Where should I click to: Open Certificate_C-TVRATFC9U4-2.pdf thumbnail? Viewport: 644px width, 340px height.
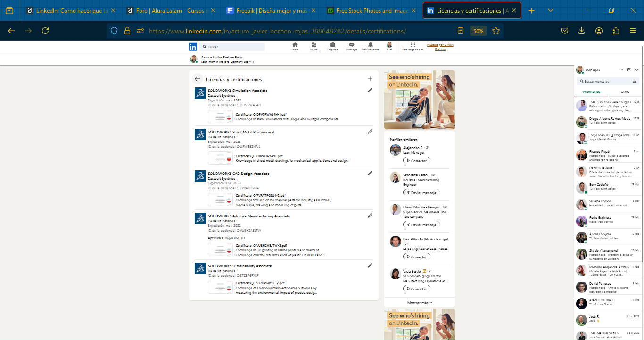coord(220,199)
